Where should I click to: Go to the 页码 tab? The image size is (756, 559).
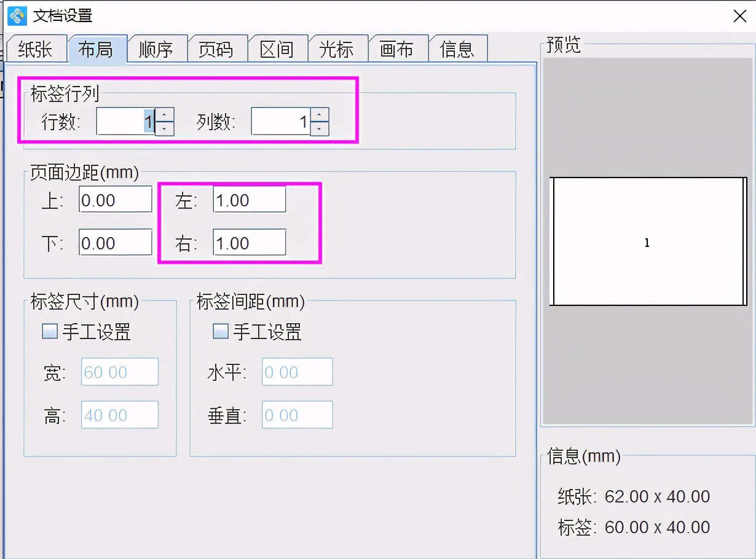(x=217, y=49)
